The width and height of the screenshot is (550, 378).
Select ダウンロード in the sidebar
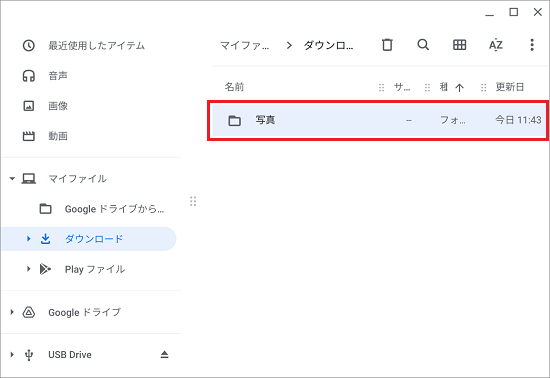(x=94, y=239)
